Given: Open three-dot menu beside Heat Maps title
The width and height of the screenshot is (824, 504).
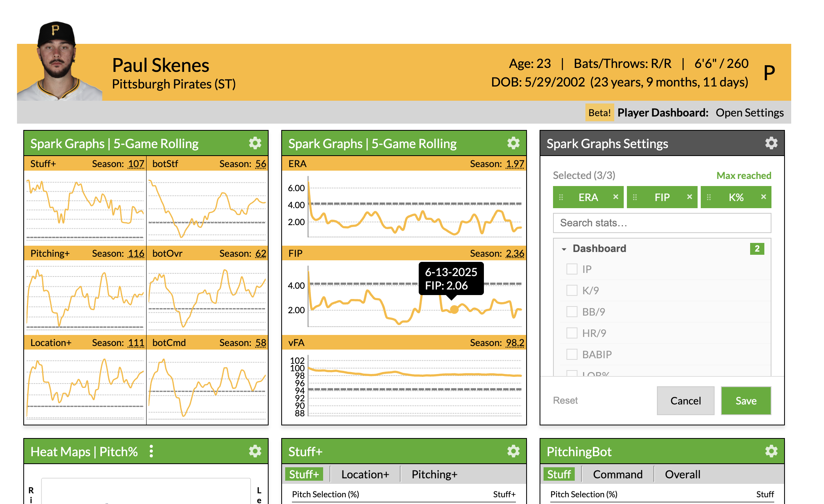Looking at the screenshot, I should tap(151, 451).
